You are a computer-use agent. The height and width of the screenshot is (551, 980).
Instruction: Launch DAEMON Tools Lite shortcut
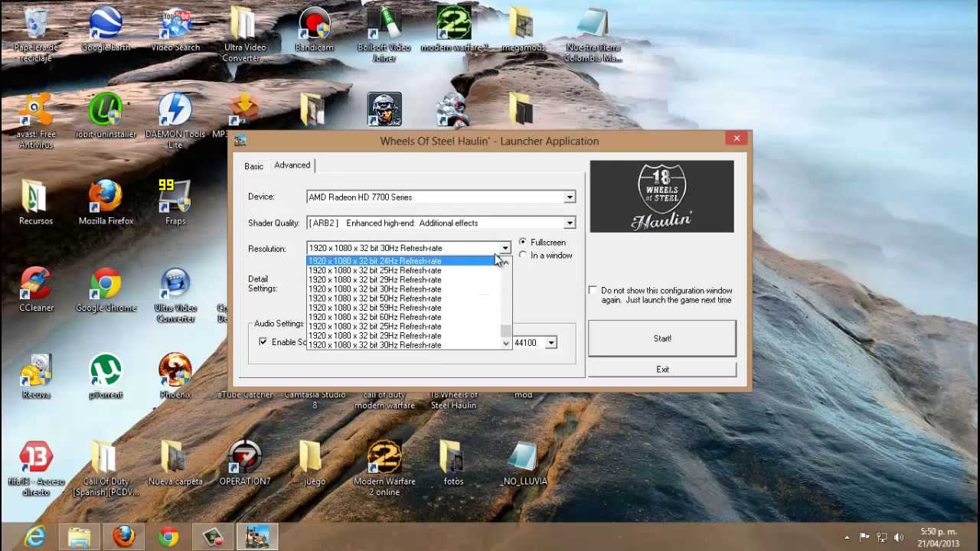[x=175, y=121]
